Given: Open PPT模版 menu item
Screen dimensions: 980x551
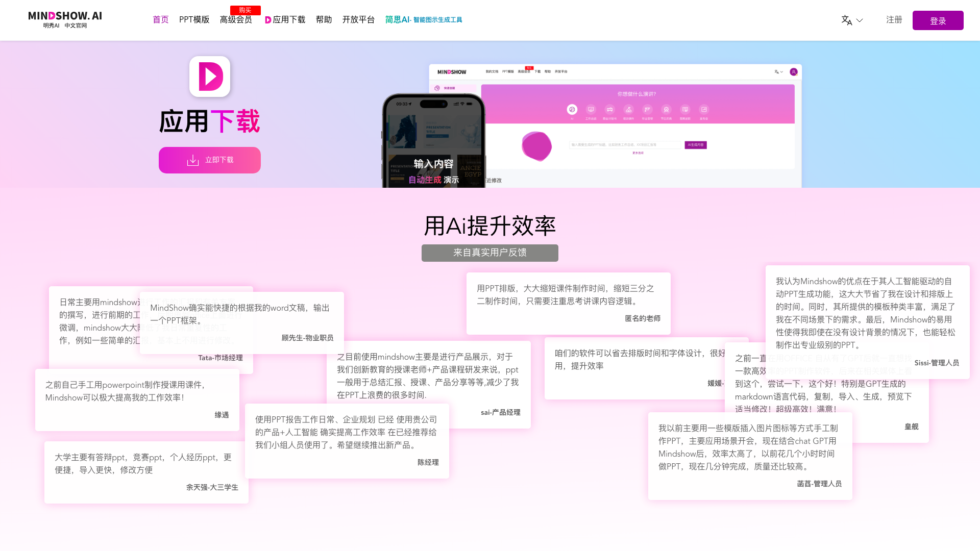Looking at the screenshot, I should [x=194, y=19].
